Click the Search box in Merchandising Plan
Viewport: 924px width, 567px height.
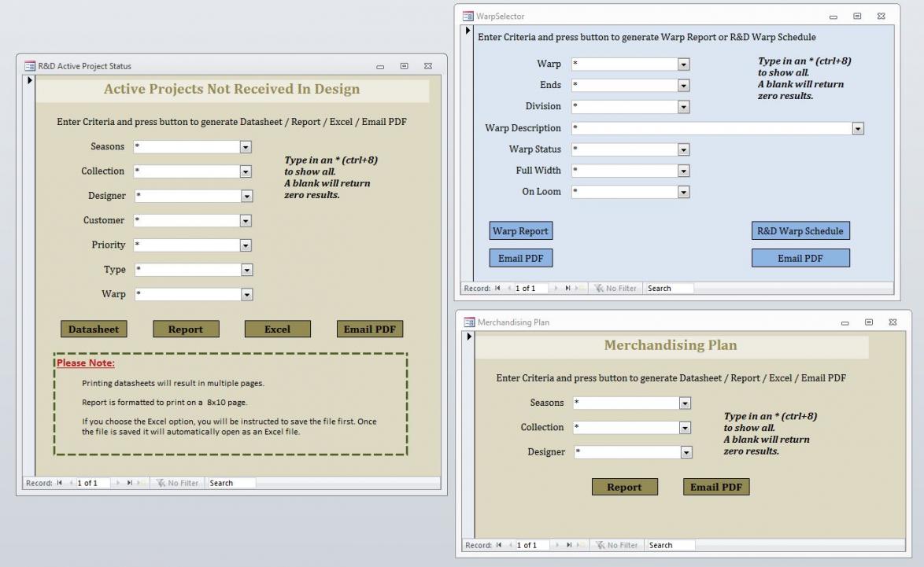click(671, 545)
